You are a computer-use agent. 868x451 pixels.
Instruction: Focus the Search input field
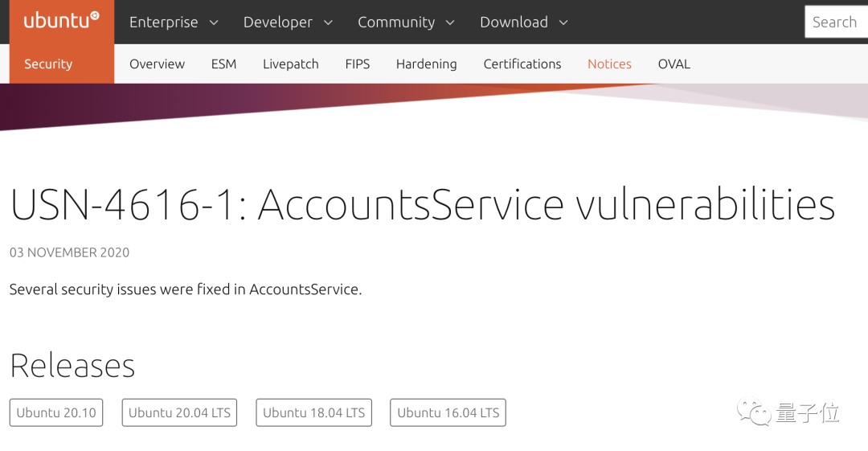tap(836, 23)
